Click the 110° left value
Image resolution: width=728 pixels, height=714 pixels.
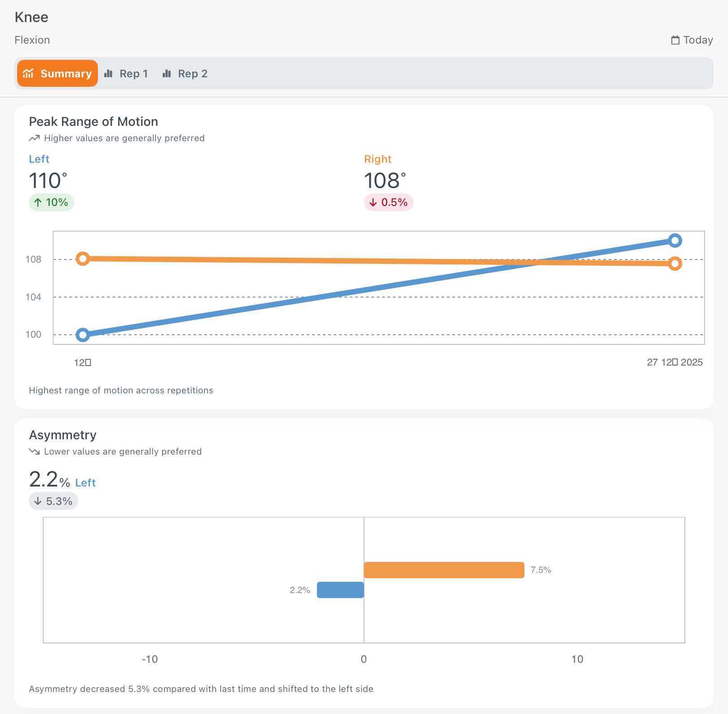tap(48, 181)
